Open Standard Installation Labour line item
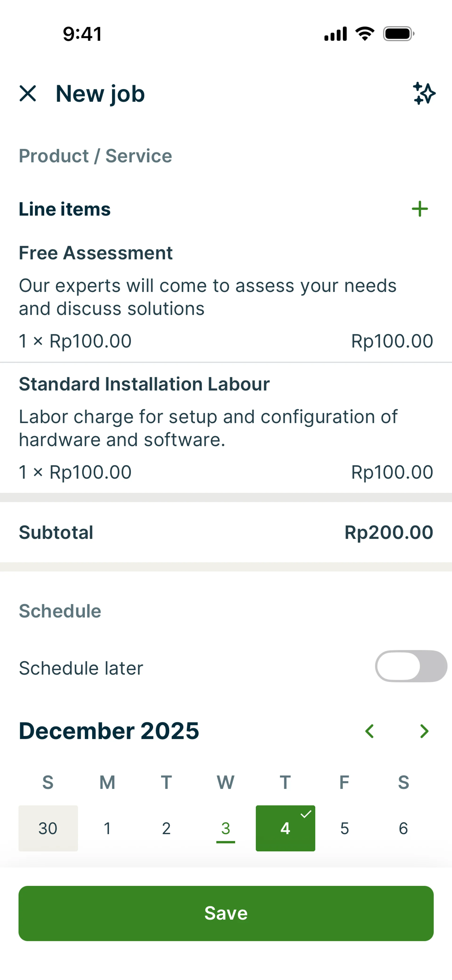 click(x=226, y=428)
